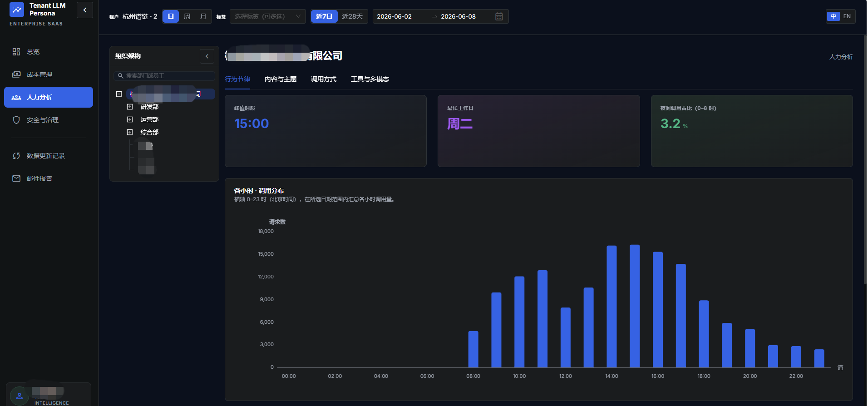Expand the 研发部 tree node

(x=130, y=107)
